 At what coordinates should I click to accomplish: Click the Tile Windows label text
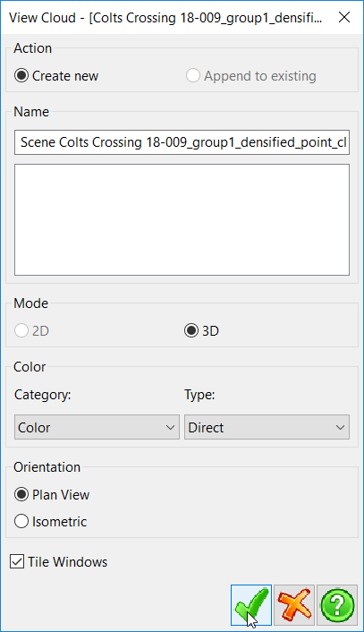click(68, 562)
